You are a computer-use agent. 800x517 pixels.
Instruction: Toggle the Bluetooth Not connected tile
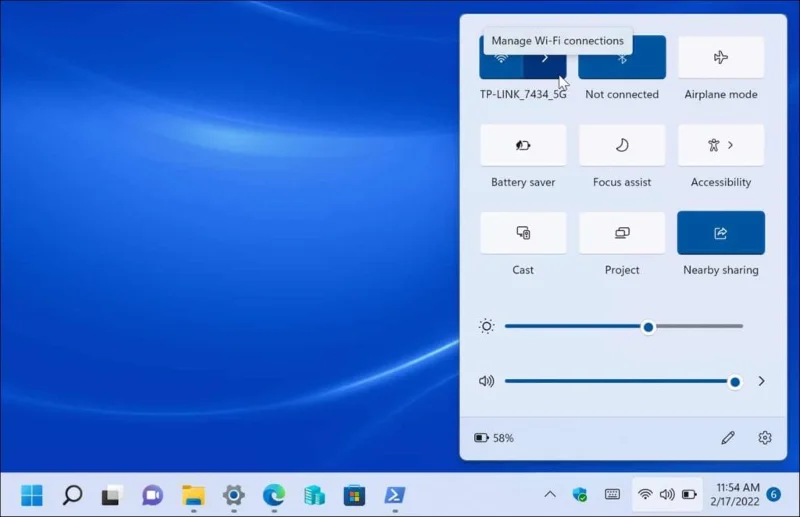click(x=622, y=57)
